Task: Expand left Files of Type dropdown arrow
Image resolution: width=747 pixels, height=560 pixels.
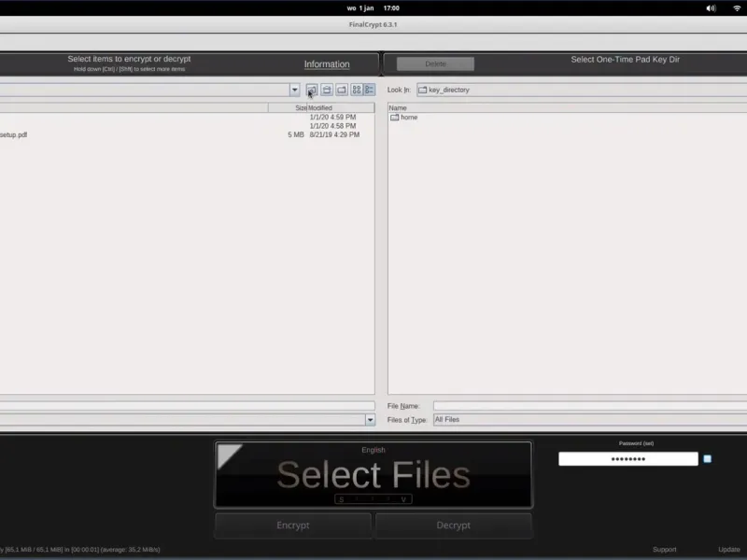Action: (x=370, y=419)
